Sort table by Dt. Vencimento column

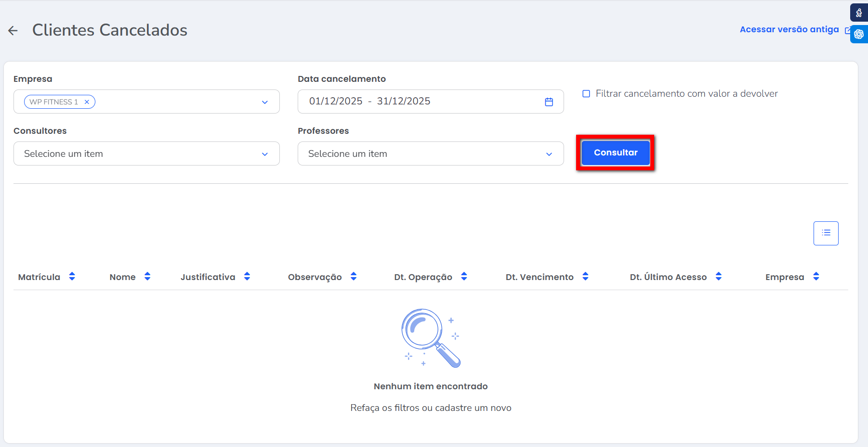[585, 277]
